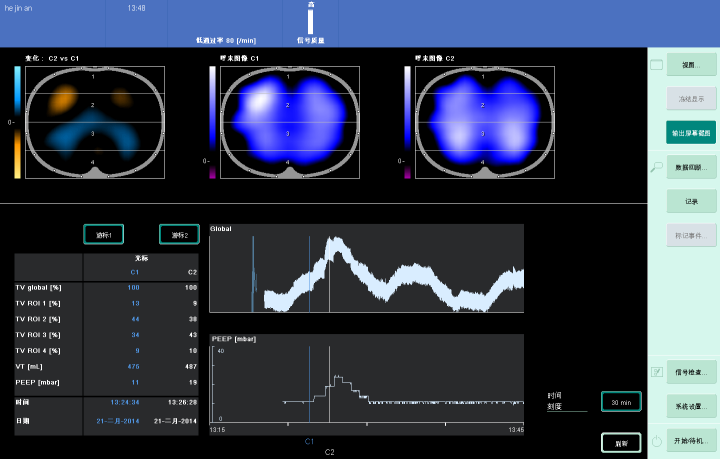Click the checklist icon beside 信号检查

point(657,372)
